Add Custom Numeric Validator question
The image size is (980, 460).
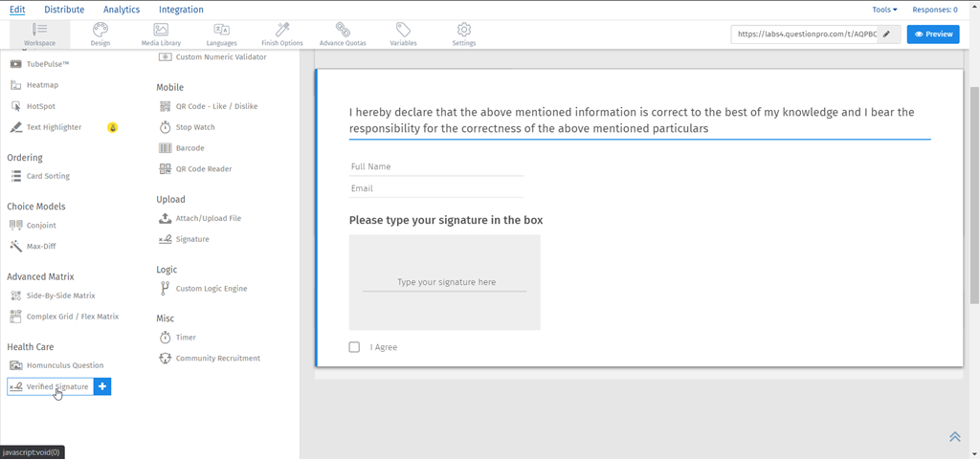click(x=212, y=56)
